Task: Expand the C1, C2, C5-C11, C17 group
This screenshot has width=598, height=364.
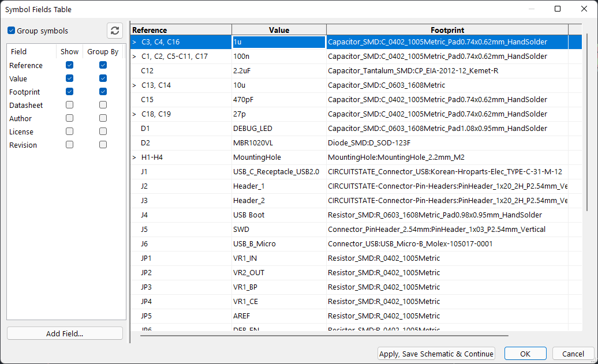Action: [134, 57]
